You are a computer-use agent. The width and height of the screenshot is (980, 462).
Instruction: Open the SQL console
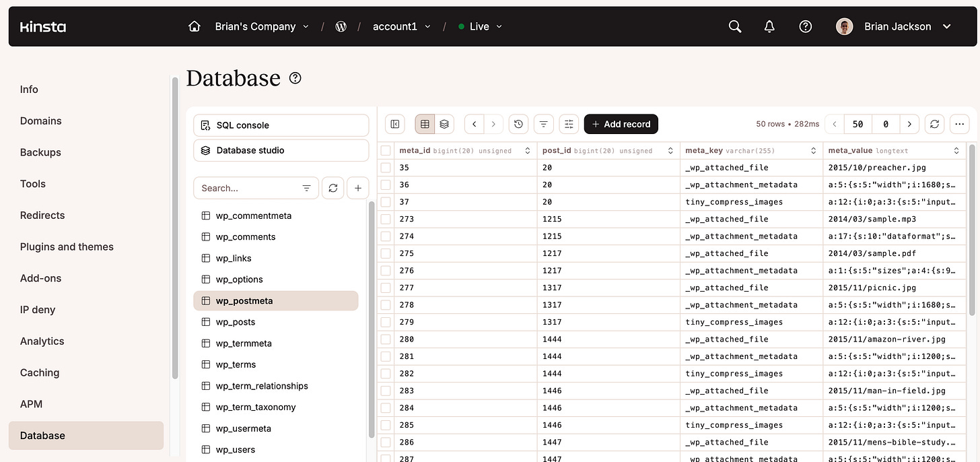click(281, 125)
